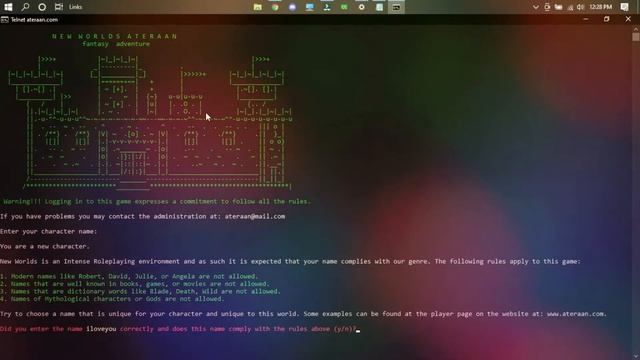Click the ateraan@mail.com address
640x360 pixels.
(x=255, y=216)
